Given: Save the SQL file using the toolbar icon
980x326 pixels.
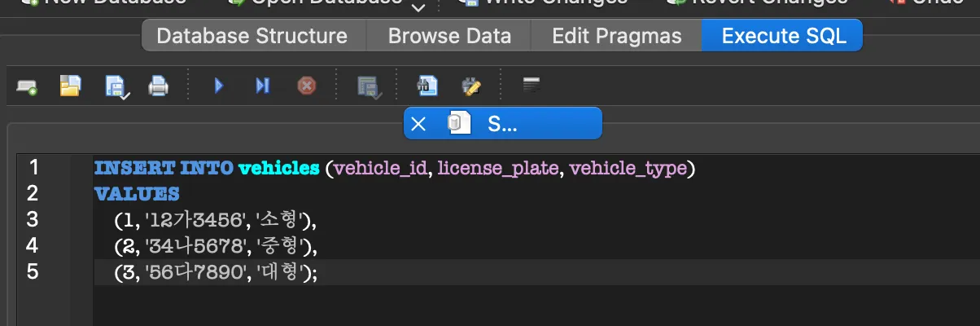Looking at the screenshot, I should (x=115, y=86).
